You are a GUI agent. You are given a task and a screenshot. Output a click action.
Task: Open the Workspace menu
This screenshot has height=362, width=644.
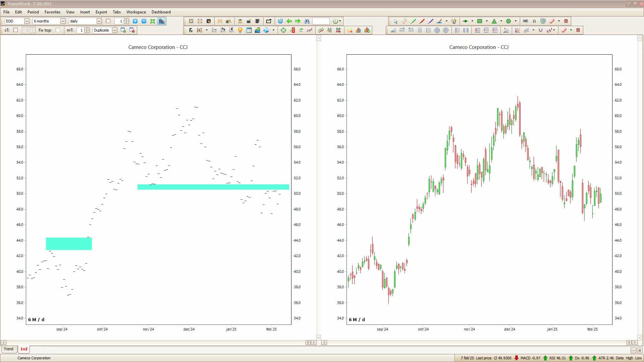tap(136, 12)
